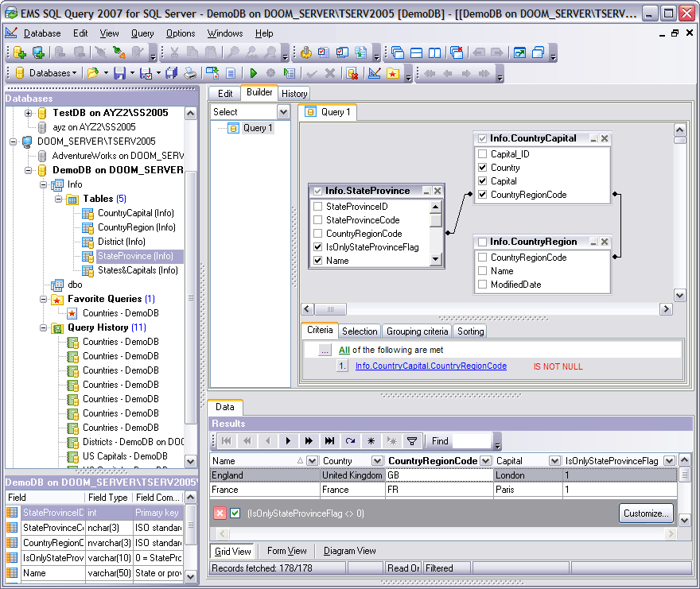Click the Print icon in the toolbar
Viewport: 700px width, 589px height.
tap(190, 73)
